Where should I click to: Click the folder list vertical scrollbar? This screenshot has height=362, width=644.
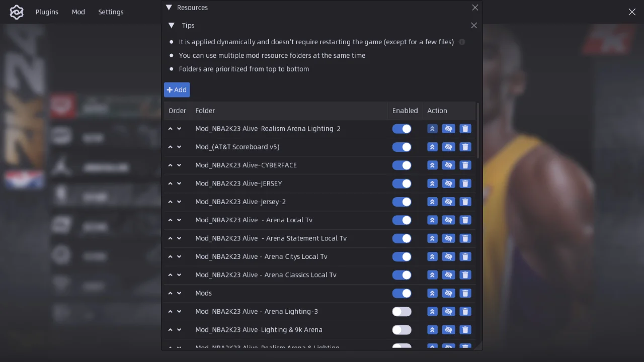(x=477, y=131)
